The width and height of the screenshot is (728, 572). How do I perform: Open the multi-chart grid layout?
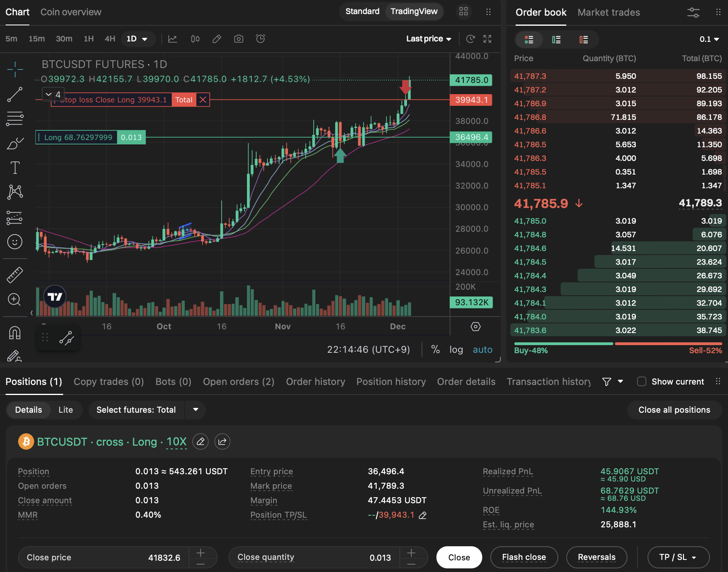coord(464,11)
